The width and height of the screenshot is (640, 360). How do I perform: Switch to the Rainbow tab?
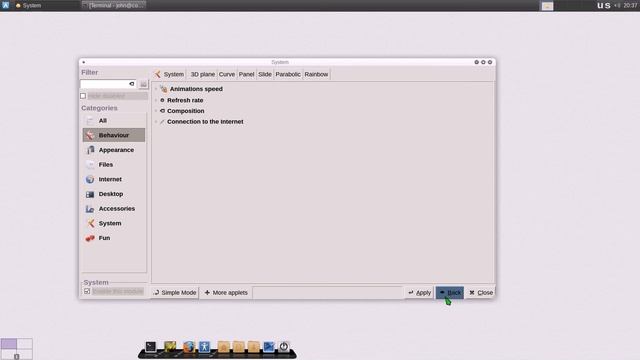point(316,74)
